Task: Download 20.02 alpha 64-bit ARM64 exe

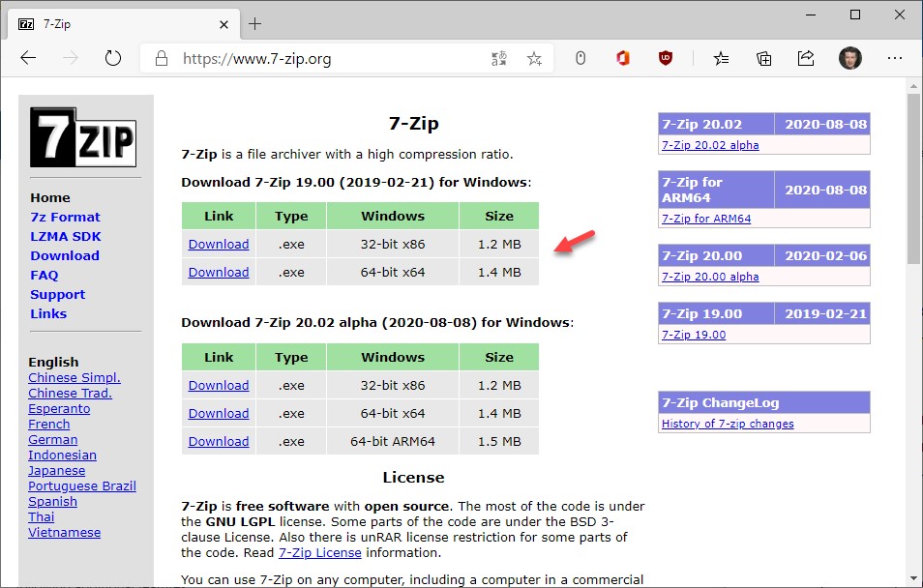Action: 219,442
